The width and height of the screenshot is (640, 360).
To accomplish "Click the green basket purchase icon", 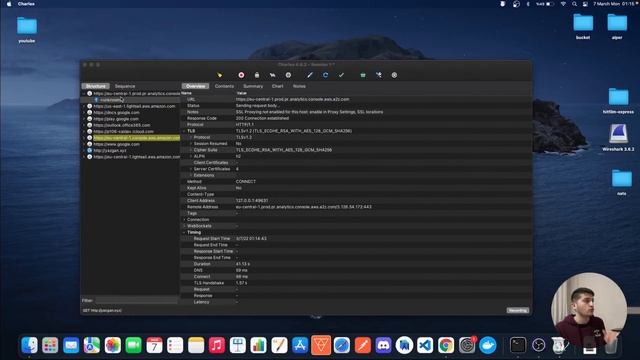I will pyautogui.click(x=363, y=75).
